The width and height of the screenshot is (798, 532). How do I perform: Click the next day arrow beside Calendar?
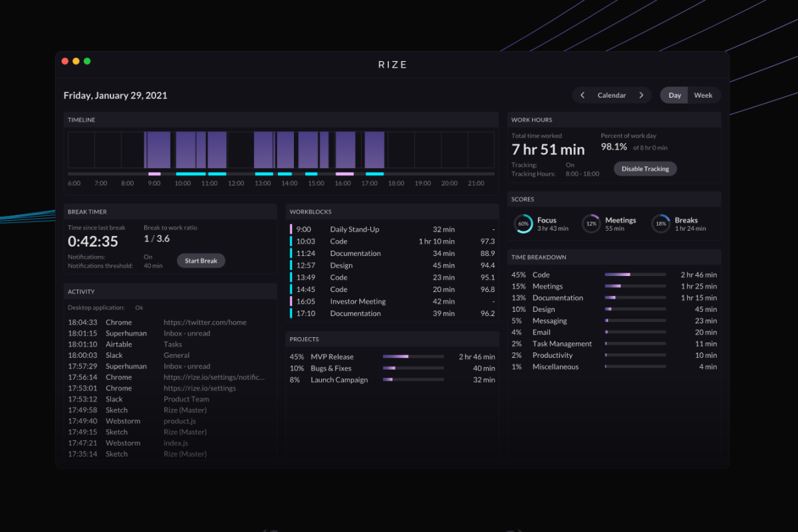click(641, 95)
